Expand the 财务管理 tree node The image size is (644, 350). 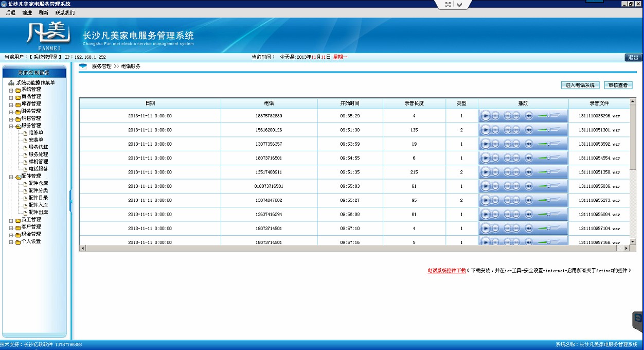point(11,111)
